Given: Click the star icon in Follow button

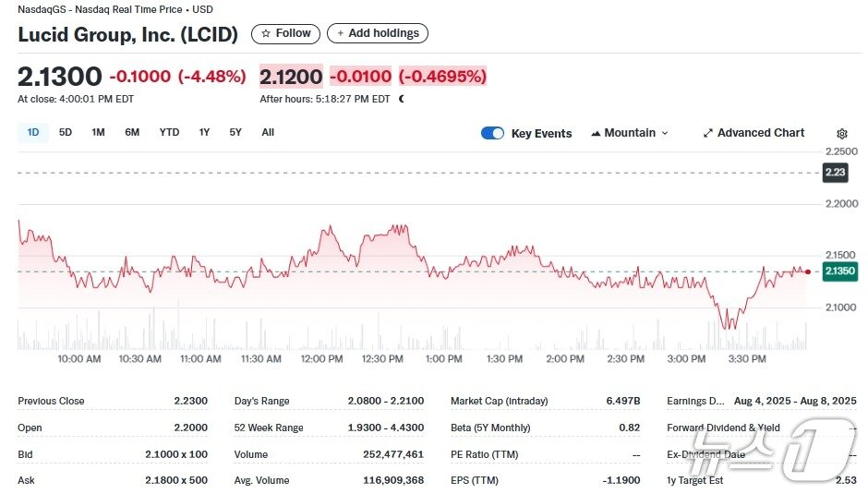Looking at the screenshot, I should click(266, 33).
